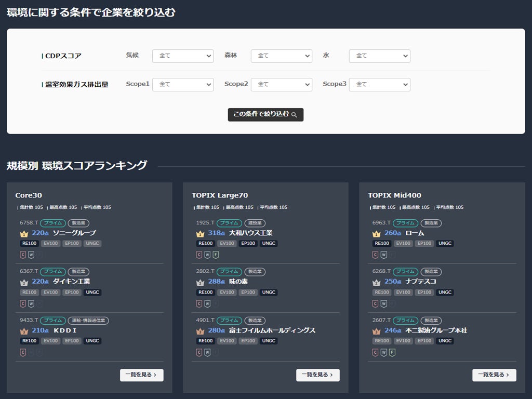Click the F forest badge under 大和ハウス工業
The height and width of the screenshot is (399, 532).
click(x=216, y=255)
